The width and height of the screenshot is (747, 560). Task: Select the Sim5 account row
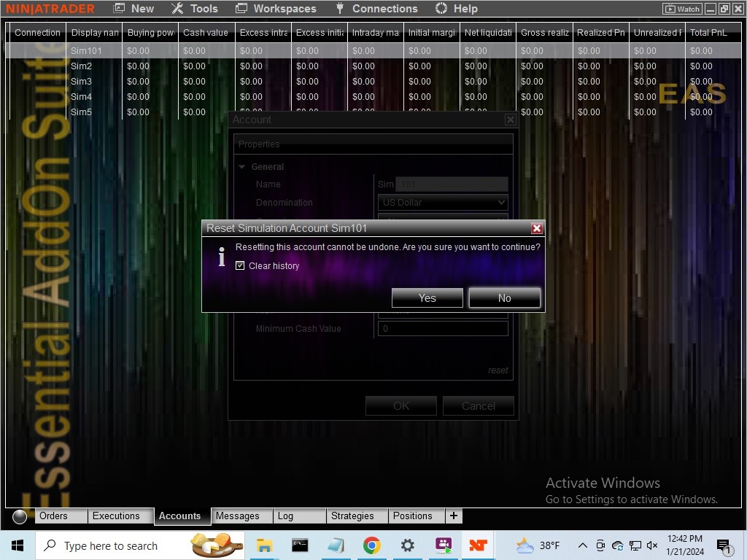point(373,112)
